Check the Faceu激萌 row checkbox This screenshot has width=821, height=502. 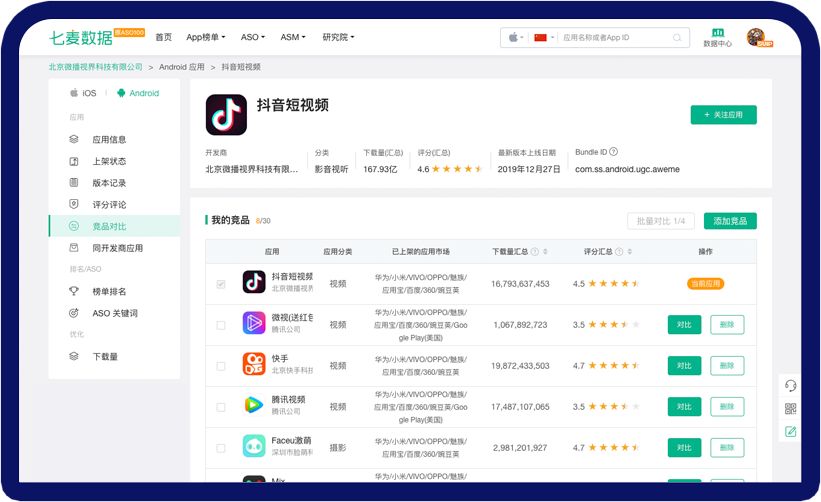coord(221,448)
